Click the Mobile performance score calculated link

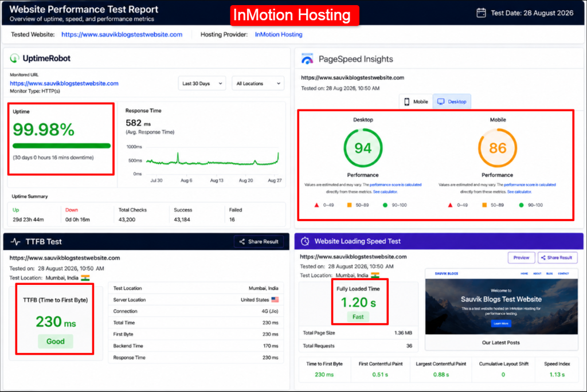(530, 185)
